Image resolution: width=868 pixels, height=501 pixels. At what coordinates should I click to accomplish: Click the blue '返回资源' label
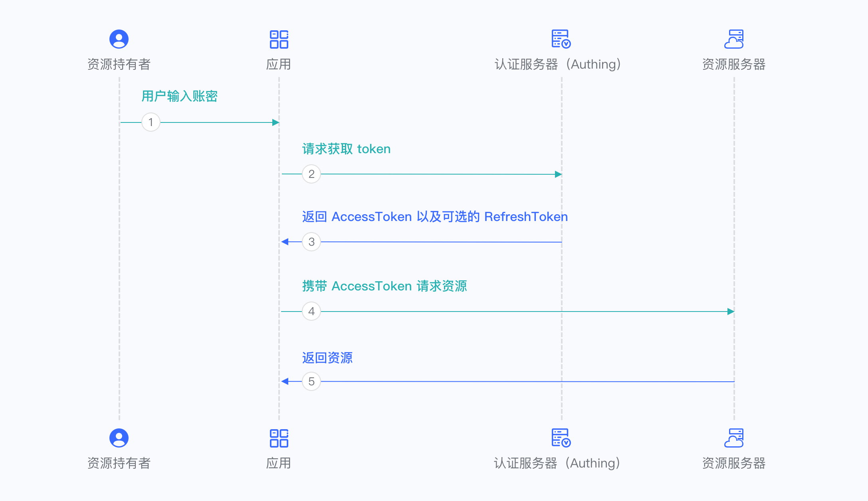coord(327,358)
